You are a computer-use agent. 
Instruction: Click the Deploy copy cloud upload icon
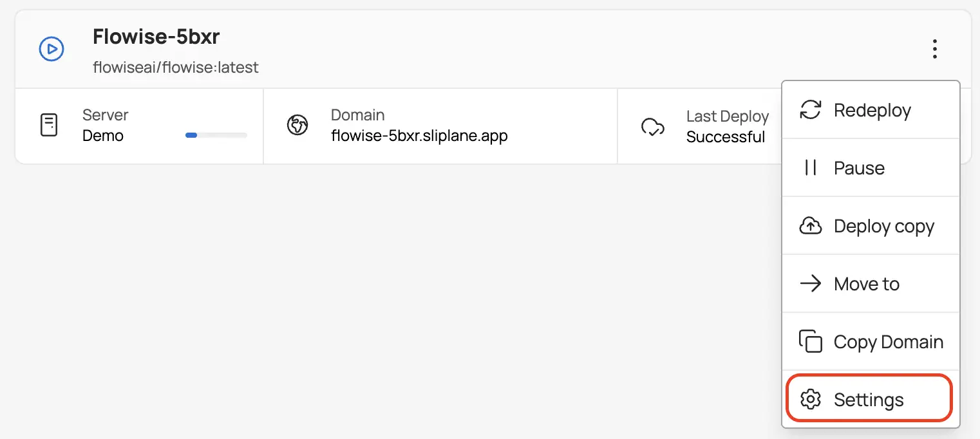[810, 225]
